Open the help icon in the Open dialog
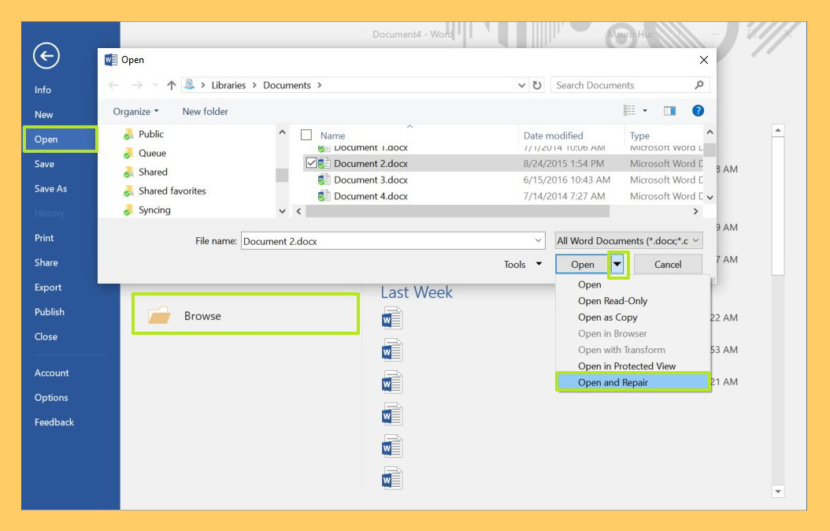 [698, 111]
